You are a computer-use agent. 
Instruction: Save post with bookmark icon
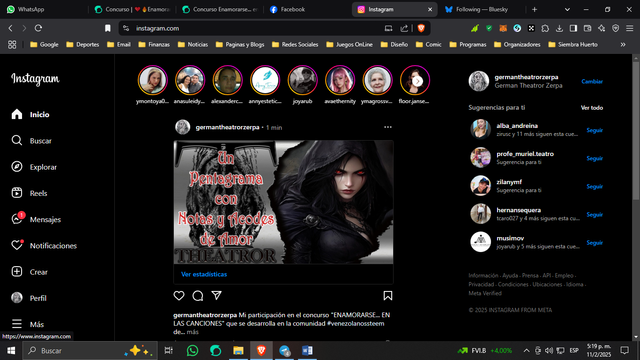pos(388,296)
